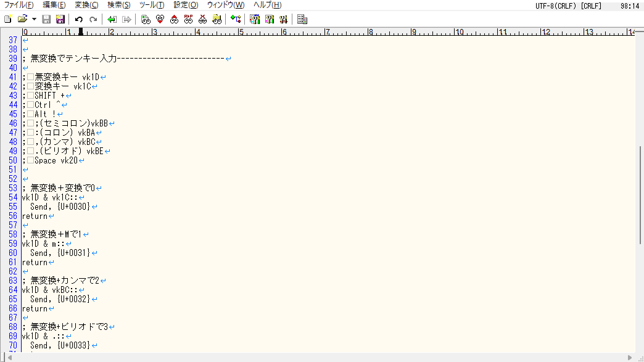Click the code 'vk1D & vk1C::'

50,197
